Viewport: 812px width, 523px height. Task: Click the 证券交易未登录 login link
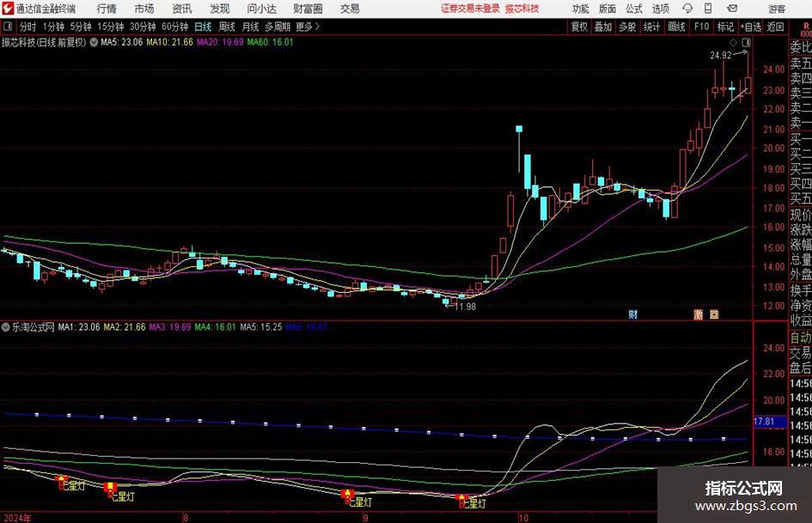click(x=470, y=9)
